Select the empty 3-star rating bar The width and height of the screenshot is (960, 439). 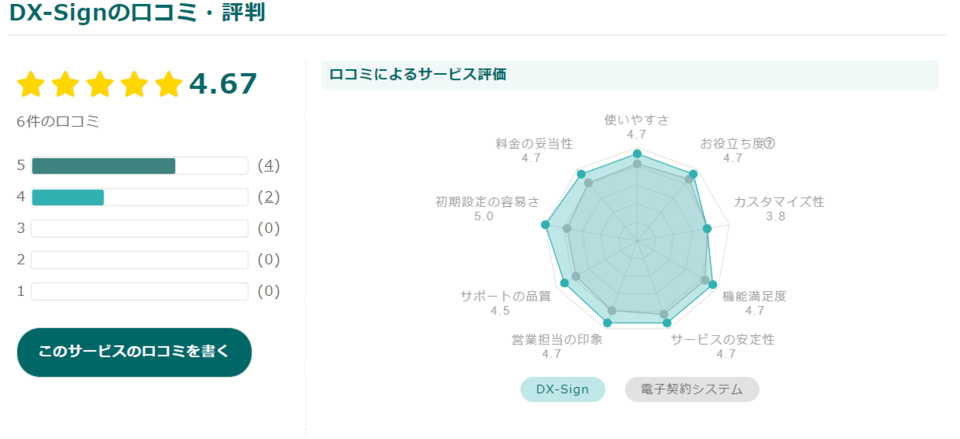tap(140, 228)
